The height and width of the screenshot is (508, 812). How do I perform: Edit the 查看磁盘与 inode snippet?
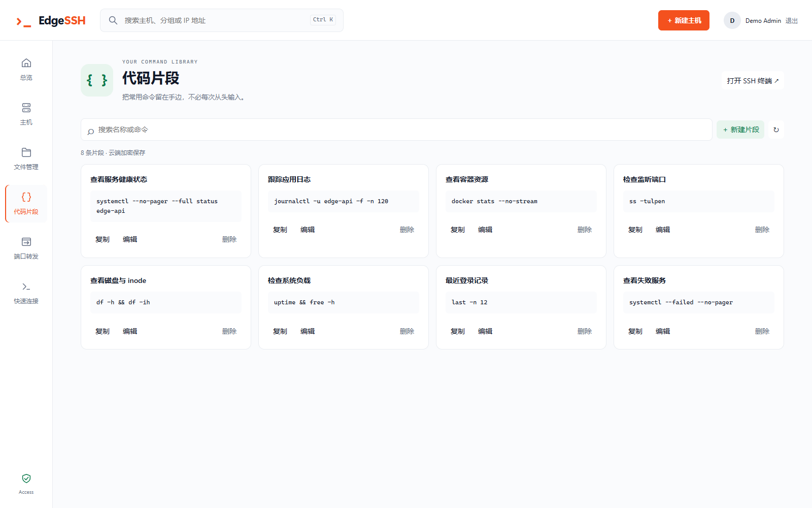click(x=130, y=331)
